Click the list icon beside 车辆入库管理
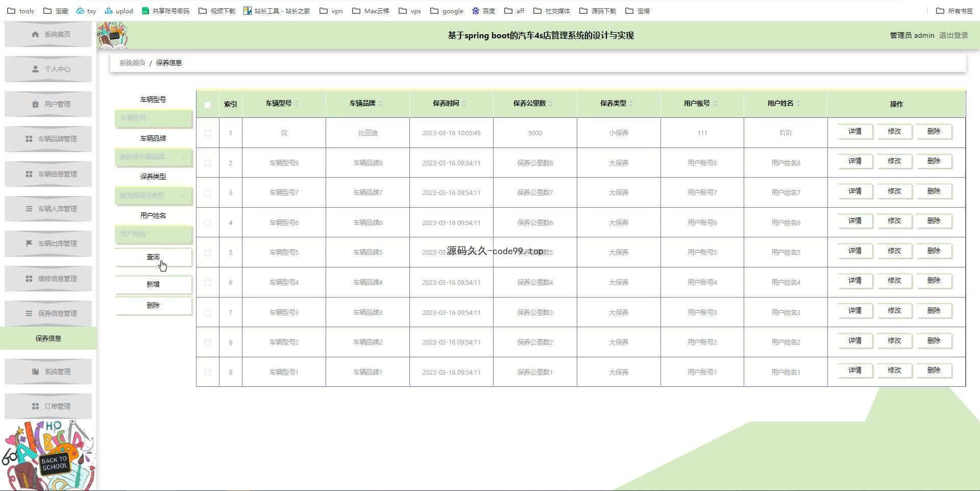This screenshot has height=491, width=980. tap(29, 209)
